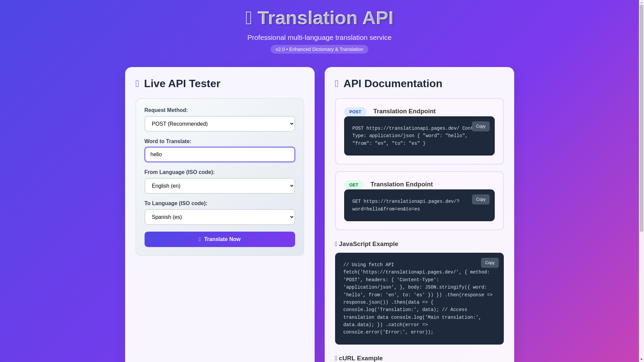Click the 'From Language (ISO code):' label
Viewport: 644px width, 362px height.
(179, 172)
